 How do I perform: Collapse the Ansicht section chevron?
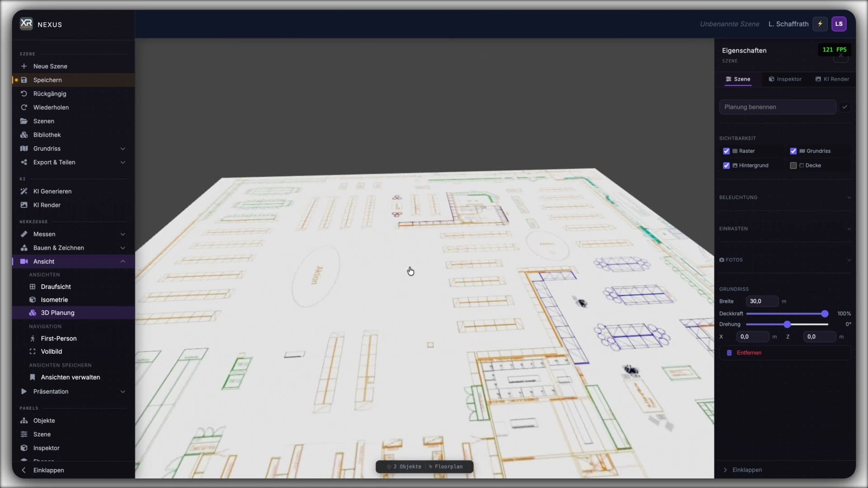(123, 262)
